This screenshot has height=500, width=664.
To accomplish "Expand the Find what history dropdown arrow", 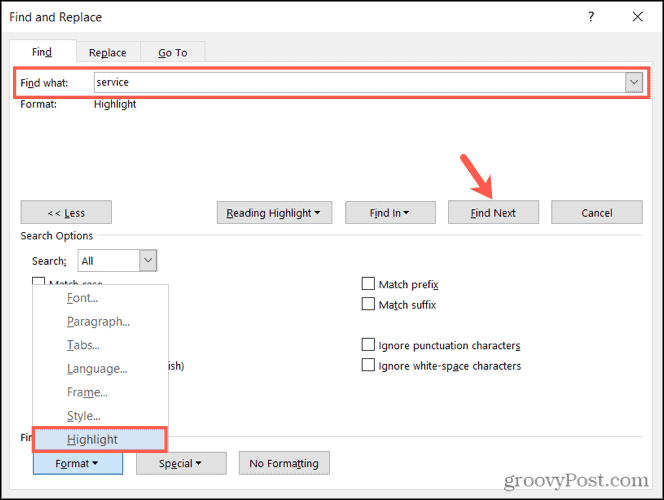I will coord(634,83).
